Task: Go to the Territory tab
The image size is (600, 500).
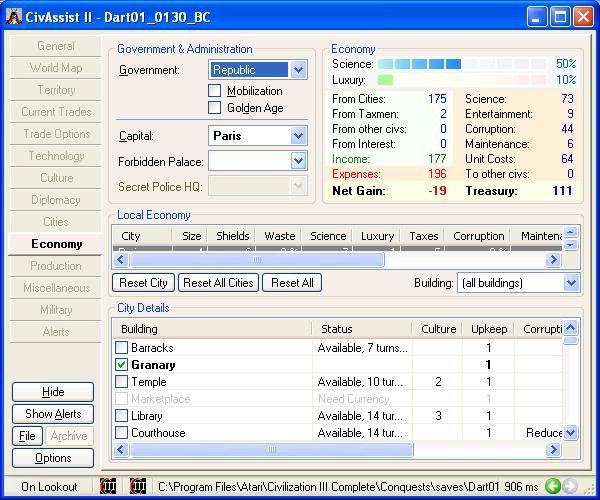Action: tap(55, 90)
